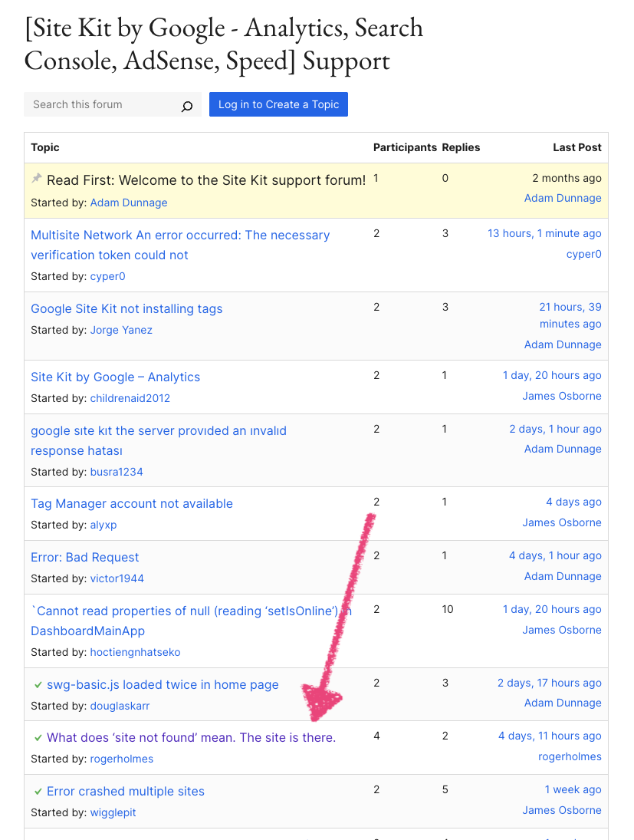634x840 pixels.
Task: Open James Osborne on Error crashed sites row
Action: tap(562, 811)
